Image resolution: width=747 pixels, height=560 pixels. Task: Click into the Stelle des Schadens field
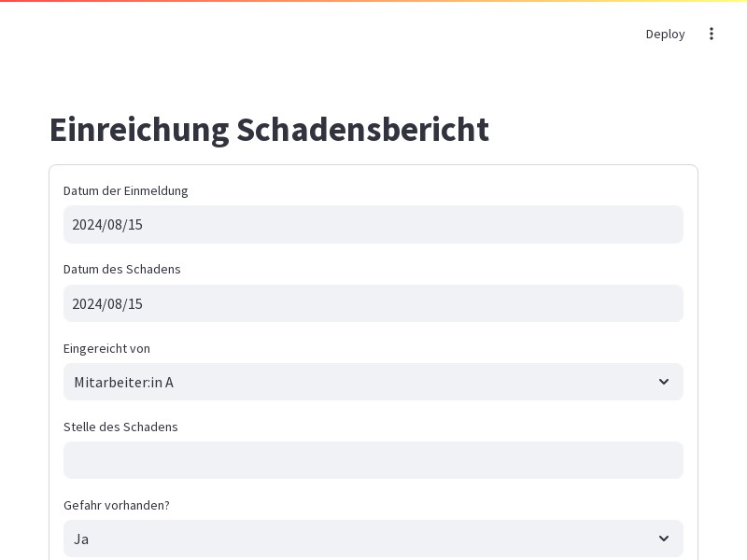point(373,460)
